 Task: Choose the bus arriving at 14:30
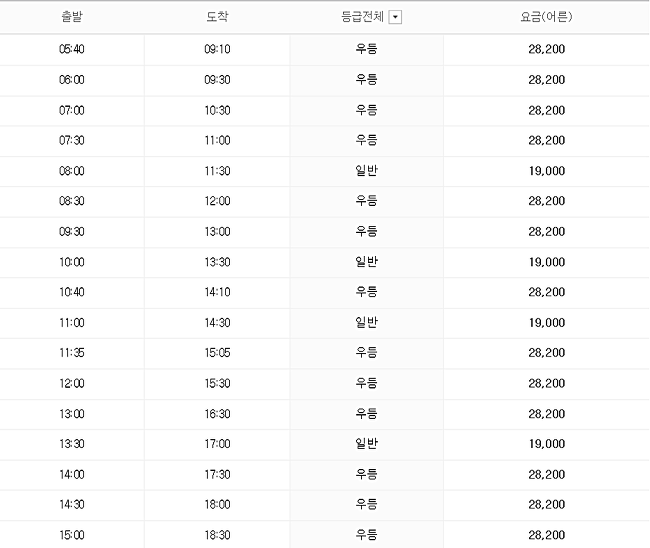(325, 323)
